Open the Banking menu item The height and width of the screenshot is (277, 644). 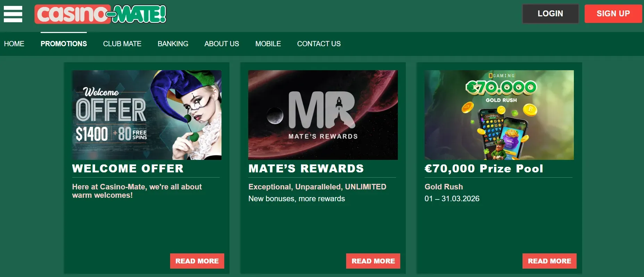(x=173, y=44)
